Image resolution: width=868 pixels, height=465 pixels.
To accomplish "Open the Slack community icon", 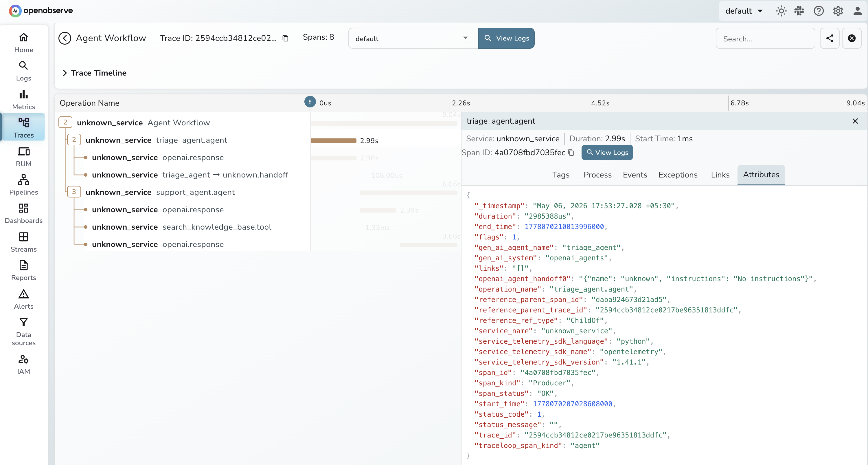I will coord(799,11).
